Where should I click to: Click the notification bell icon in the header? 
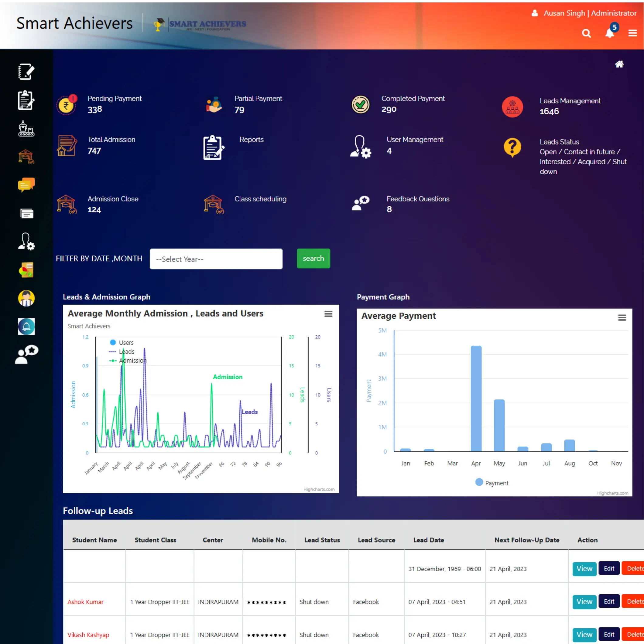click(x=609, y=33)
